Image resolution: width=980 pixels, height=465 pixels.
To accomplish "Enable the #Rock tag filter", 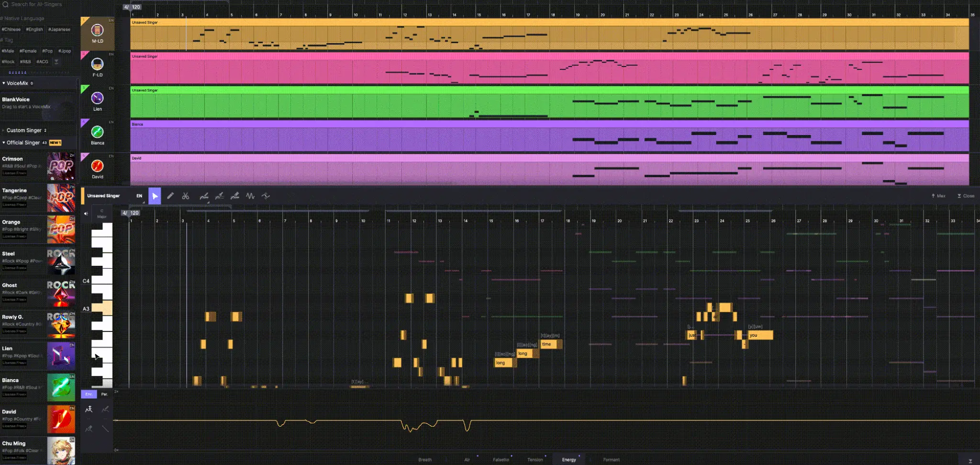I will (8, 62).
